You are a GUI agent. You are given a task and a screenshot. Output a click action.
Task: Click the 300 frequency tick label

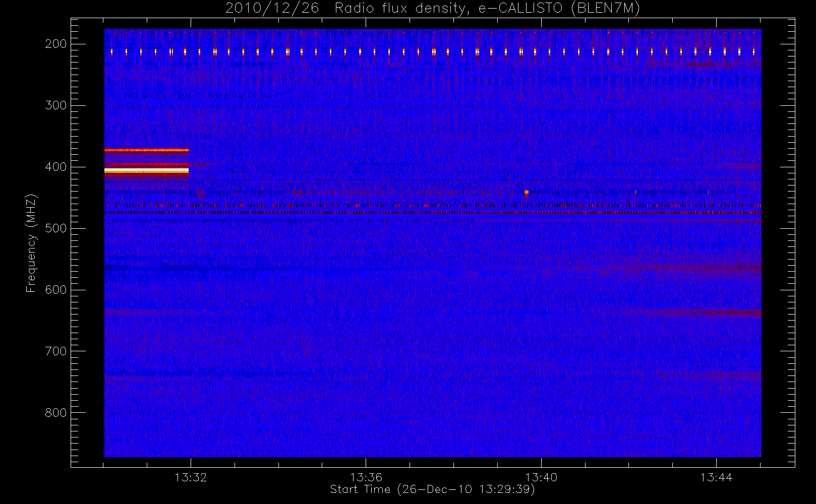56,105
